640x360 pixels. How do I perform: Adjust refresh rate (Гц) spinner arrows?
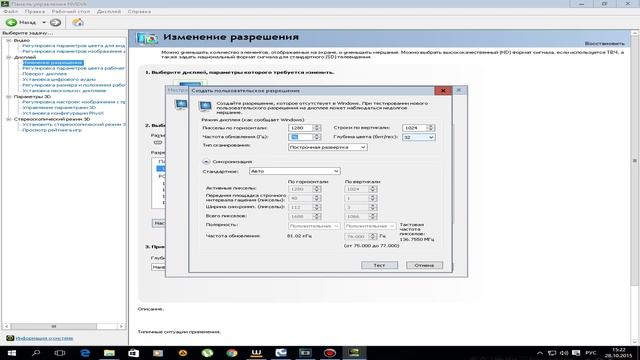click(317, 137)
